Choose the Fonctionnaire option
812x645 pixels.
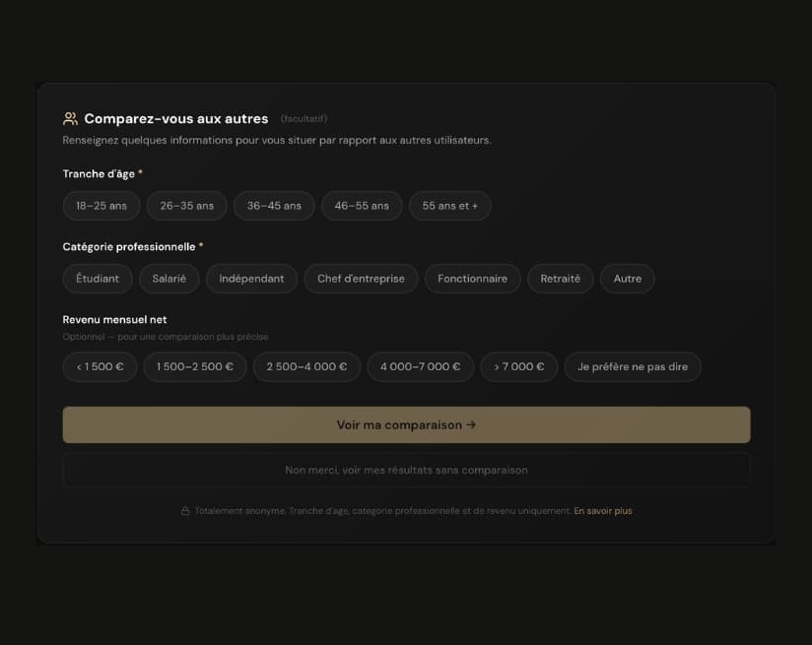tap(472, 279)
